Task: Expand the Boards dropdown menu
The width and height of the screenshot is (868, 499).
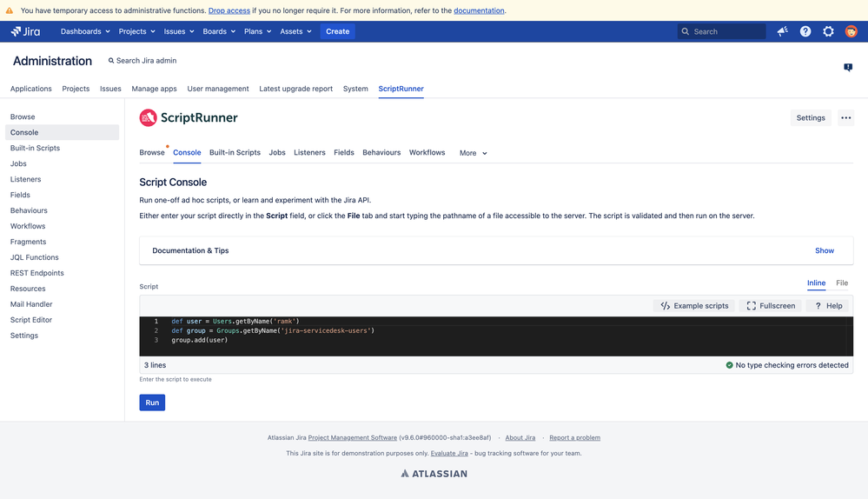Action: click(x=219, y=31)
